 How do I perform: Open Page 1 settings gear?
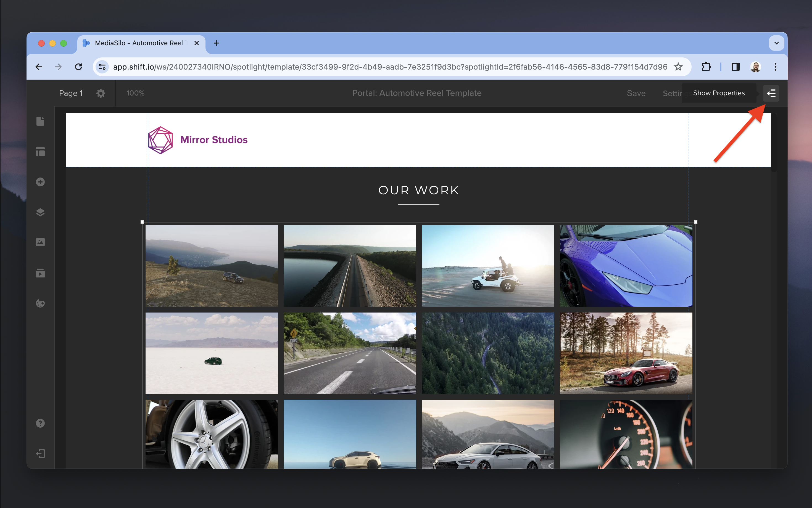click(101, 93)
